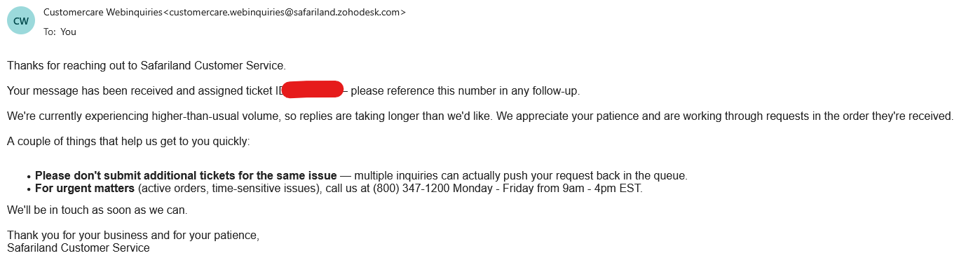Image resolution: width=980 pixels, height=258 pixels.
Task: Click the second bullet point marker
Action: pos(29,190)
